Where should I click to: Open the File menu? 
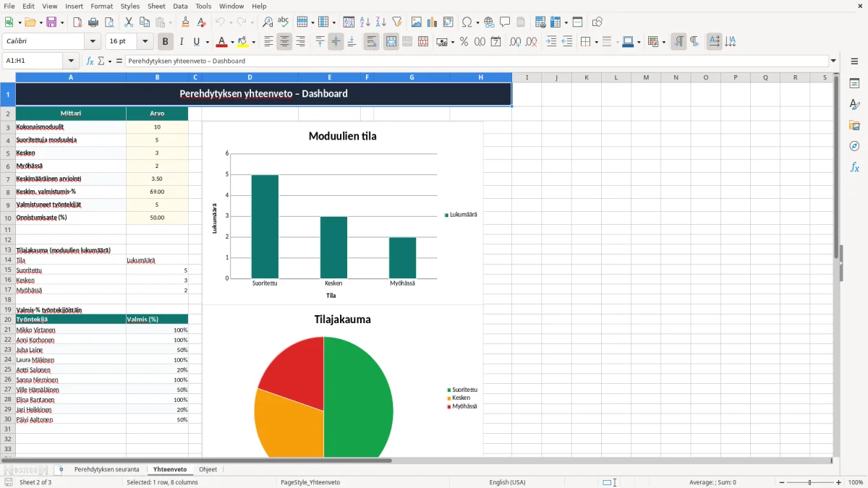click(9, 6)
